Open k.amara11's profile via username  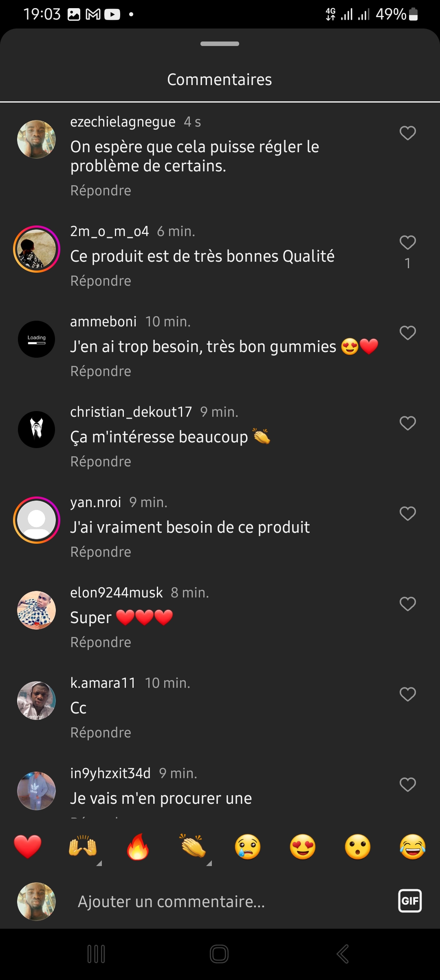point(103,683)
